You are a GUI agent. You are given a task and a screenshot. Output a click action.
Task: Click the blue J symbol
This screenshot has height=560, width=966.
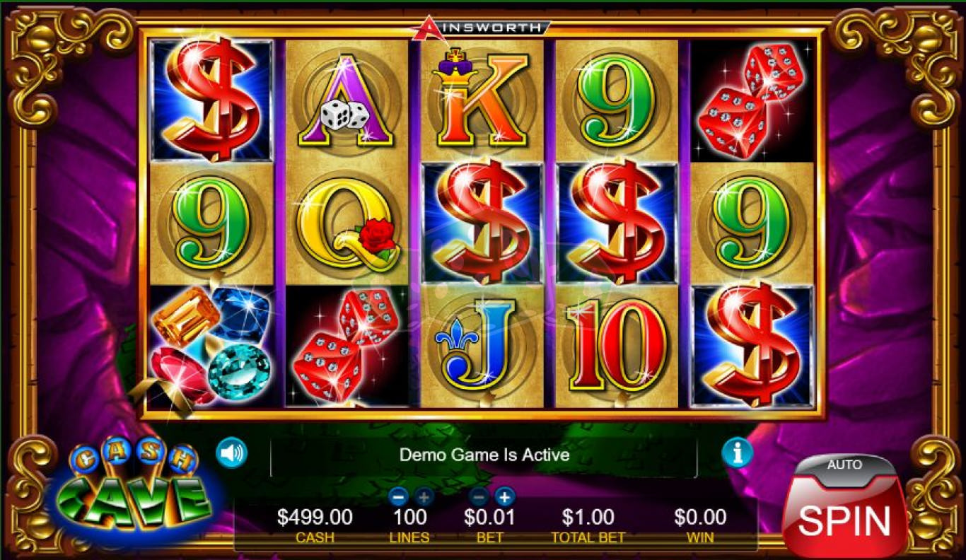tap(482, 347)
